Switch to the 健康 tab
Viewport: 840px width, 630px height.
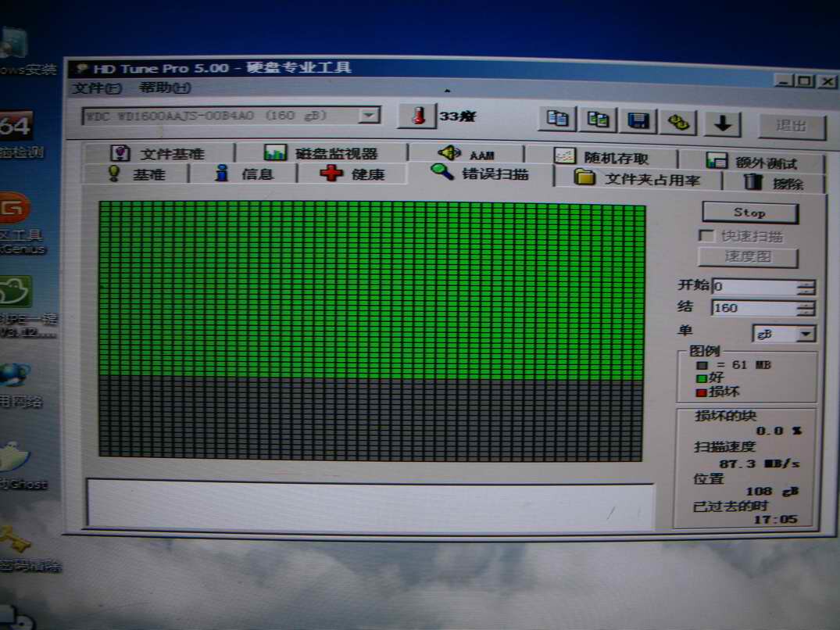coord(352,174)
